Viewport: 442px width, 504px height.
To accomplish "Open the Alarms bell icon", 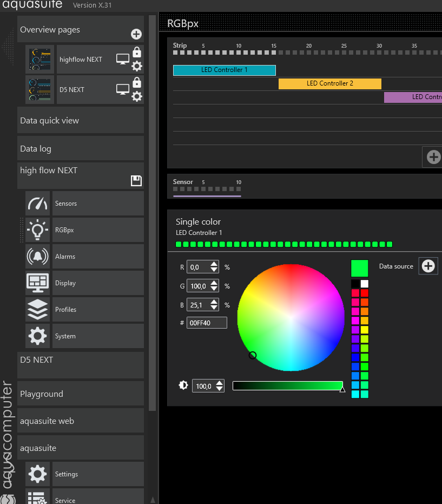I will pos(37,257).
